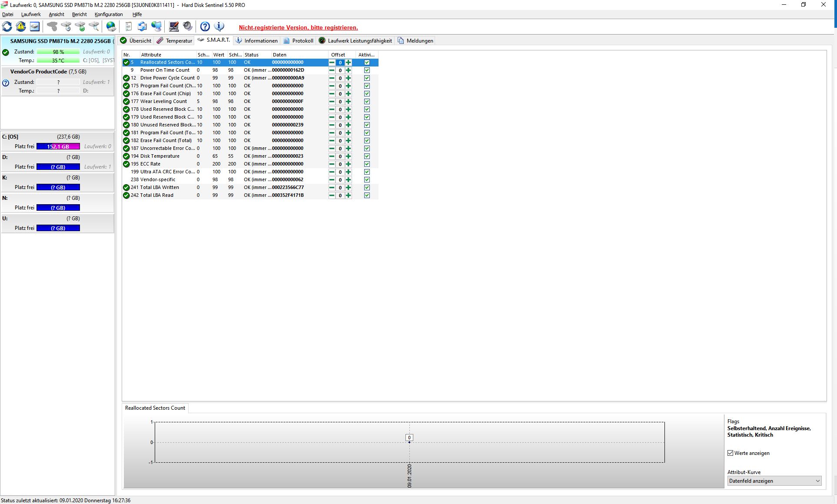Select the VendorCo ProductCode drive entry
The image size is (837, 504).
48,72
